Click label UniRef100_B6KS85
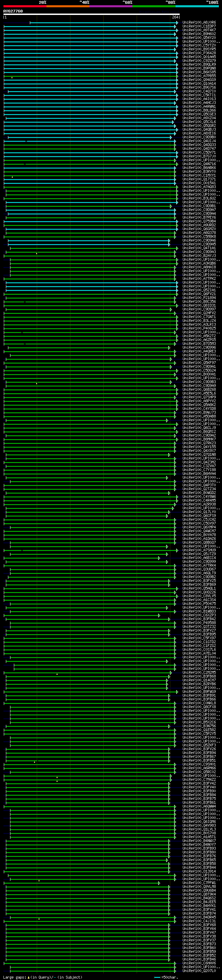The width and height of the screenshot is (222, 980). point(199,72)
